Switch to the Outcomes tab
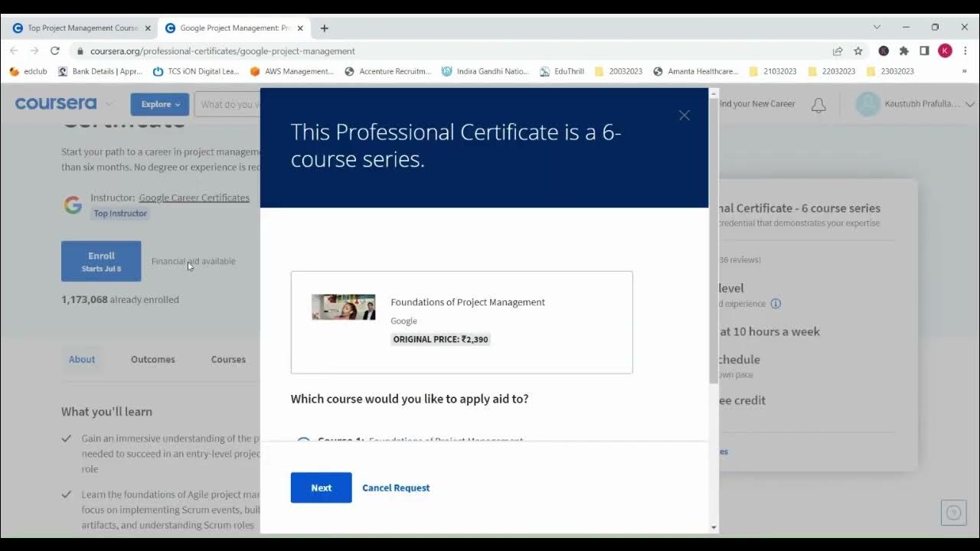980x551 pixels. (x=153, y=359)
